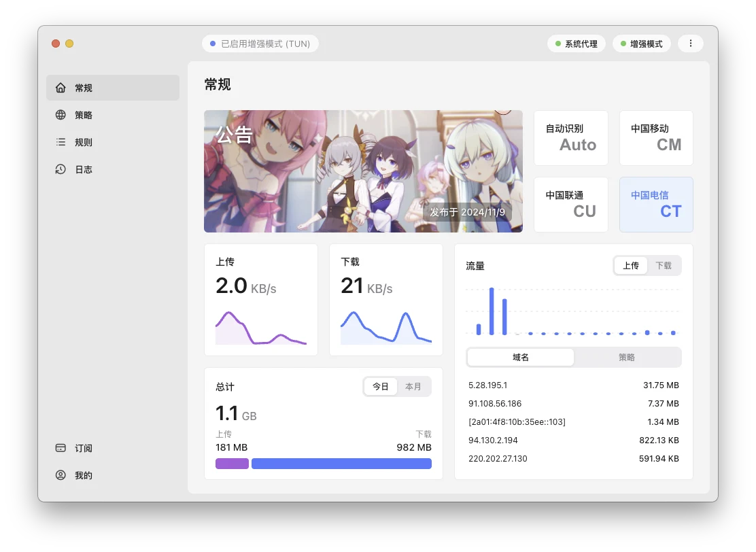Open 我的 in the sidebar
756x552 pixels.
point(113,475)
